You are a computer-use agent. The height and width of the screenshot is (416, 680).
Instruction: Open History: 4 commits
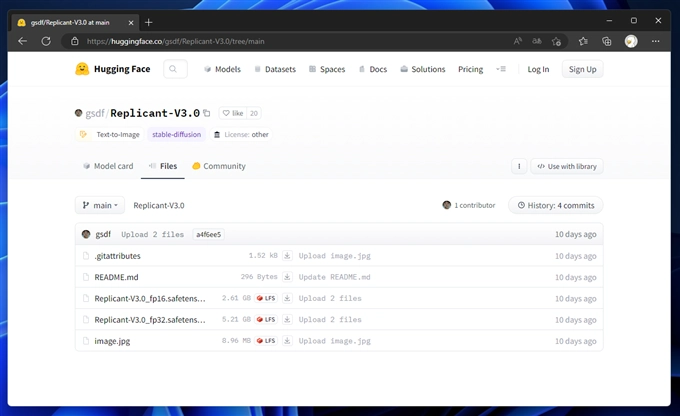[x=556, y=205]
